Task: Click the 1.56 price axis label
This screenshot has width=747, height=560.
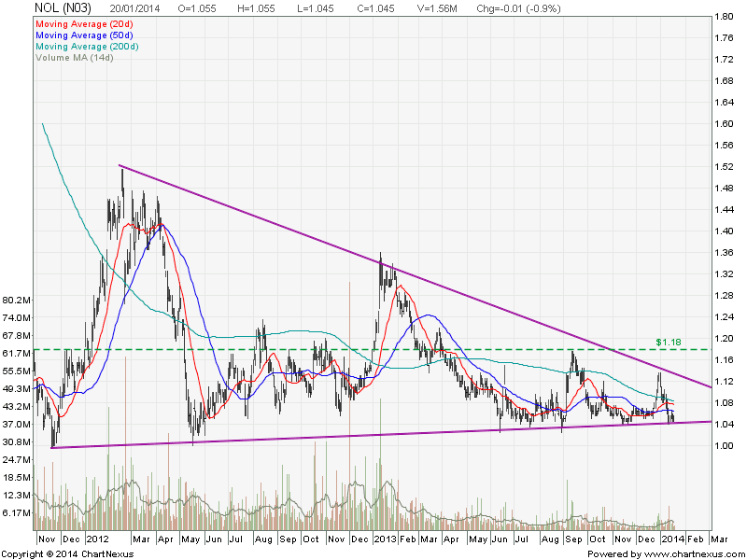Action: point(725,146)
